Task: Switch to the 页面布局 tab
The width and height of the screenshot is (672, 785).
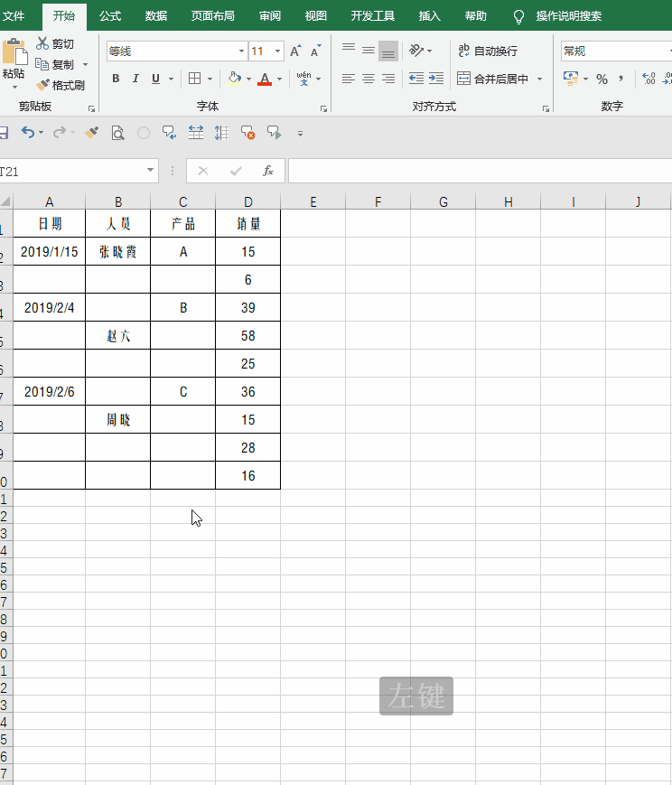Action: click(213, 16)
